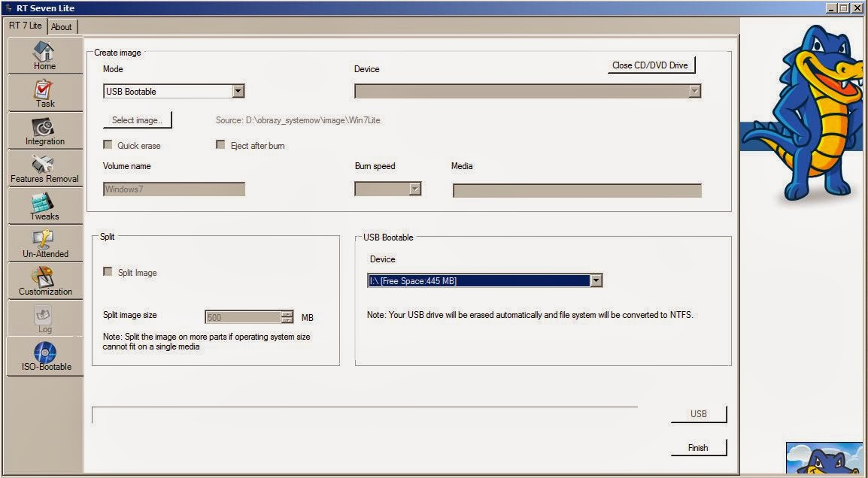Toggle Eject after burn checkbox
The image size is (868, 478).
click(220, 145)
